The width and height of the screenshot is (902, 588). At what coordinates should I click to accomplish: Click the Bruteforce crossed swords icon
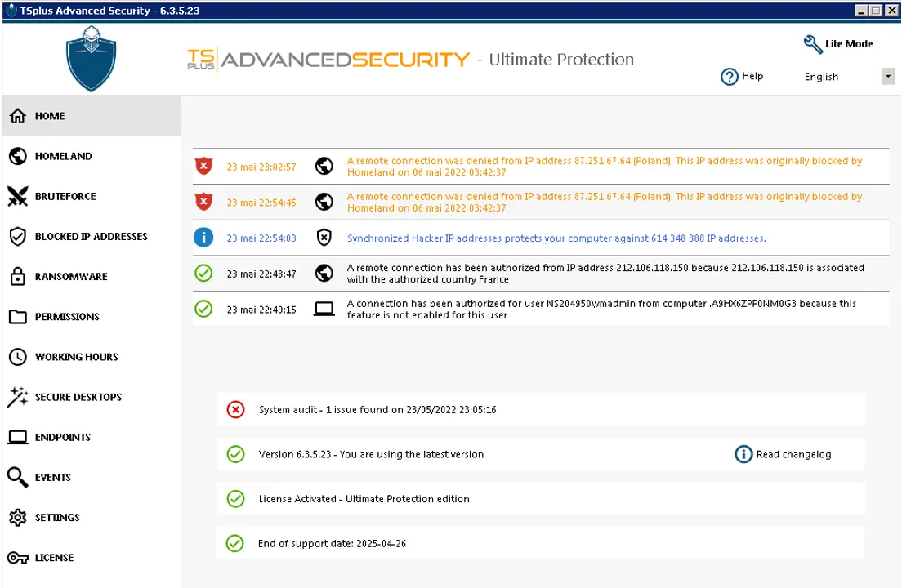point(18,196)
